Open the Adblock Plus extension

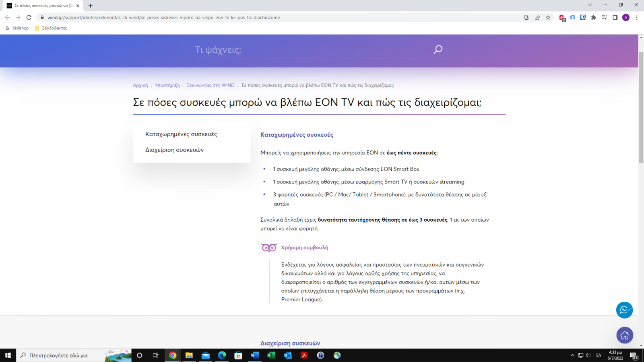[x=562, y=18]
